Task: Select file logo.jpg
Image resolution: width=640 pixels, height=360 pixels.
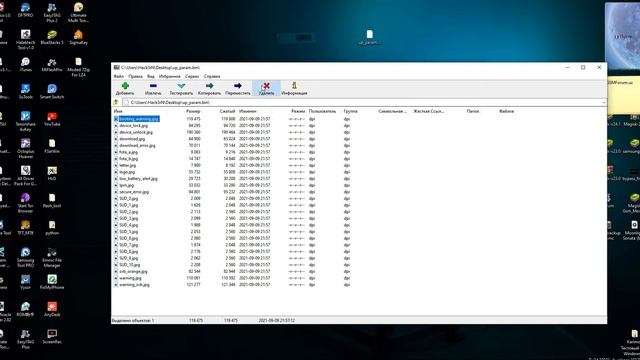Action: click(127, 172)
